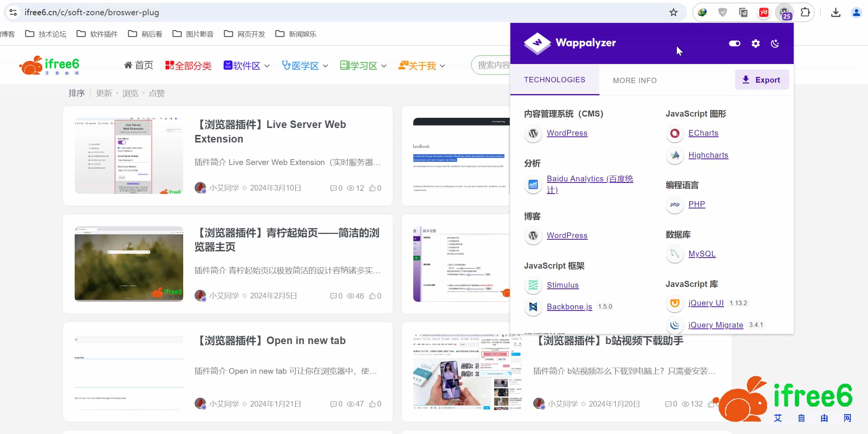Viewport: 868px width, 434px height.
Task: Switch to the MORE INFO tab
Action: [x=635, y=80]
